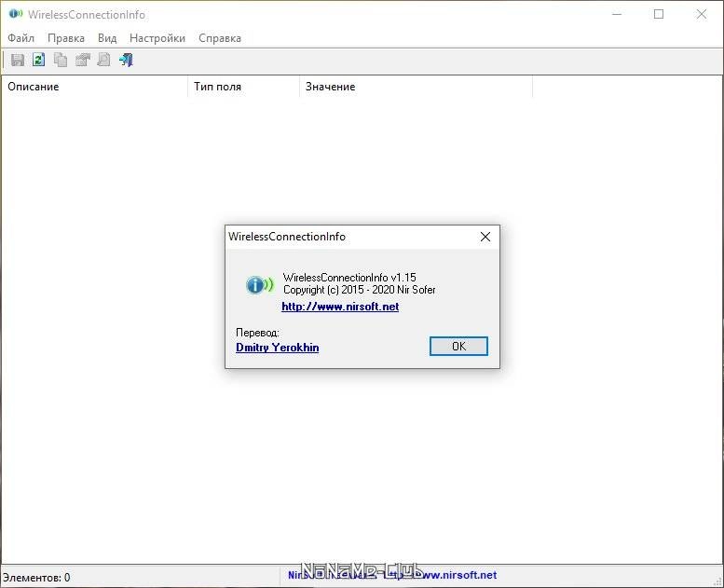
Task: Open the Файл menu
Action: click(x=21, y=38)
